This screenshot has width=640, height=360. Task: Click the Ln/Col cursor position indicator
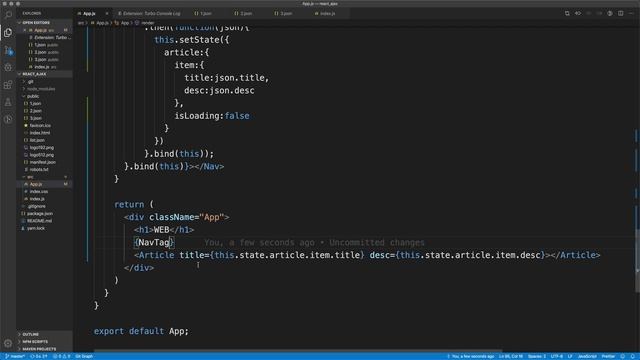tap(511, 356)
